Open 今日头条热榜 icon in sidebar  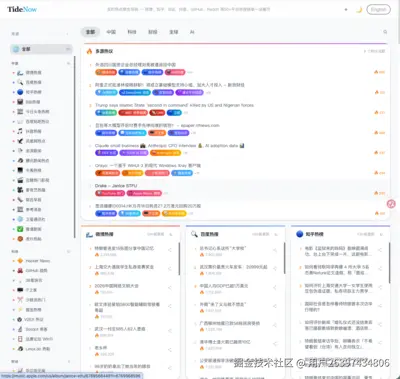tap(20, 111)
